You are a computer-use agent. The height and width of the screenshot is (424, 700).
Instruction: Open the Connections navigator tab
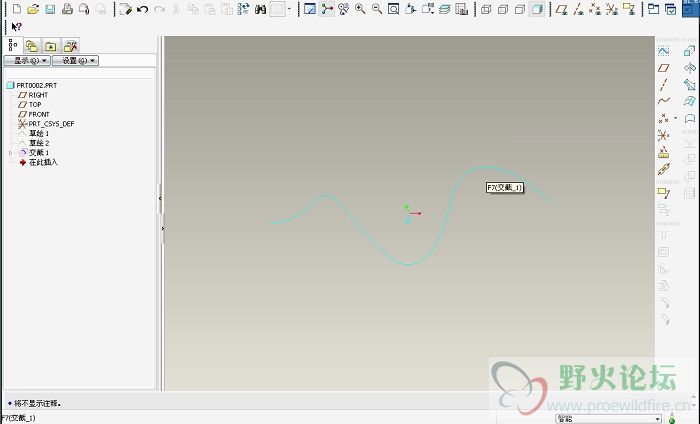(71, 46)
